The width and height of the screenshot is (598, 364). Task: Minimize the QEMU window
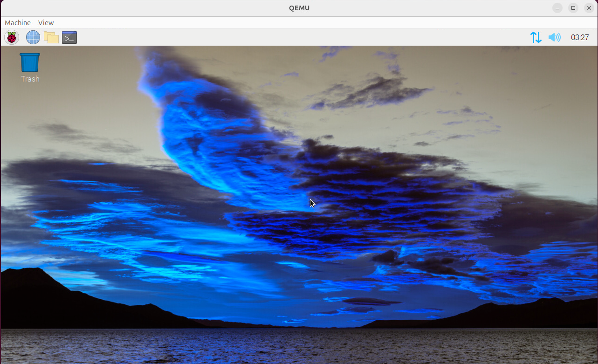(x=557, y=8)
